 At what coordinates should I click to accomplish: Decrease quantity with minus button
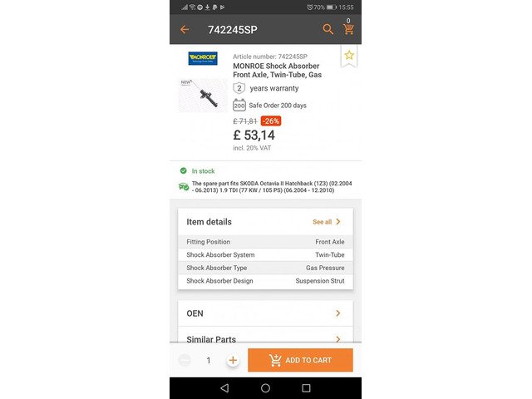(185, 360)
